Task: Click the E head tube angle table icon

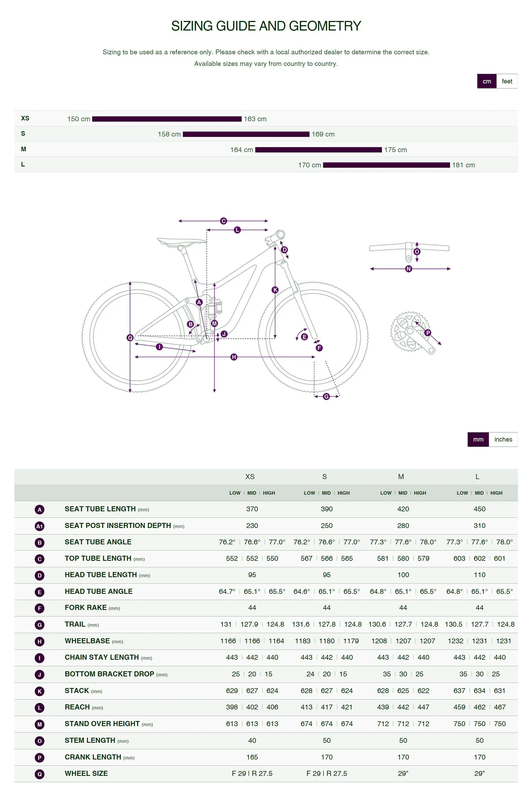Action: click(x=39, y=592)
